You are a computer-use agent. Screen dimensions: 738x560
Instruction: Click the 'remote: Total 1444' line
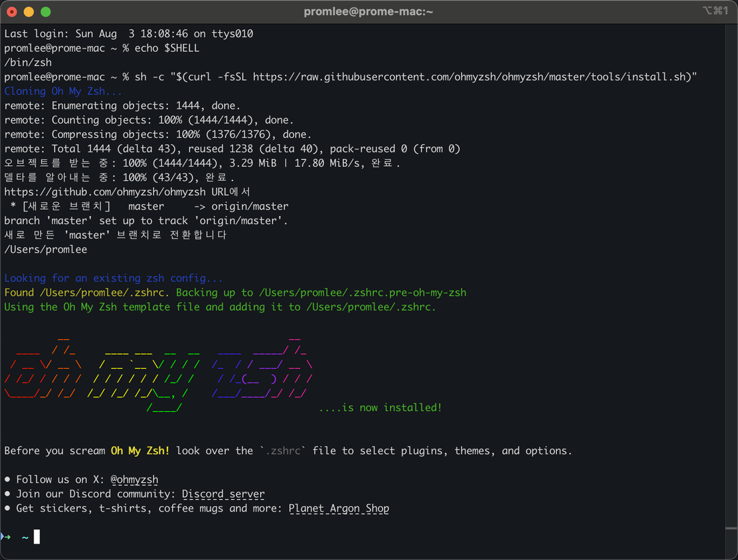pos(232,149)
